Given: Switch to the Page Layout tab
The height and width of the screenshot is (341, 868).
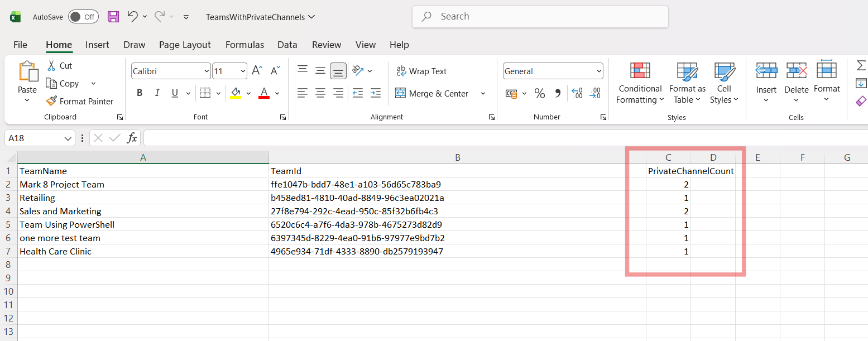Looking at the screenshot, I should click(185, 45).
